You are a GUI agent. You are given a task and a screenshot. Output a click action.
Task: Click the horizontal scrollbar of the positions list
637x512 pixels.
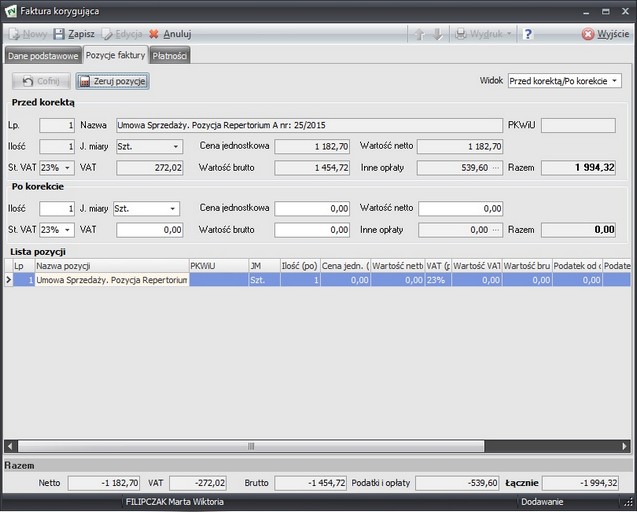(x=252, y=446)
